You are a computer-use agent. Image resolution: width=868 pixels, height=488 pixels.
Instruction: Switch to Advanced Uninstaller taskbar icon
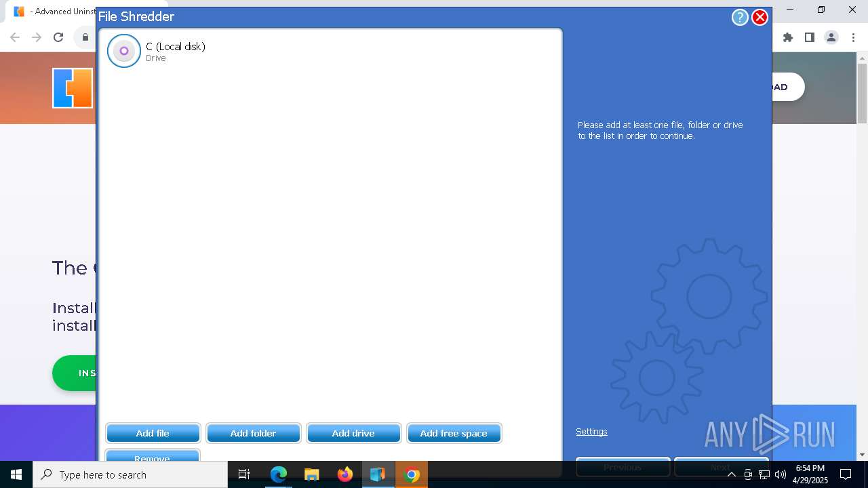378,474
